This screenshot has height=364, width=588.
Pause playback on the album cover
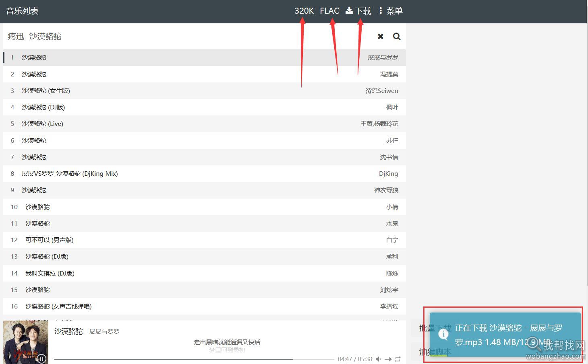coord(41,358)
